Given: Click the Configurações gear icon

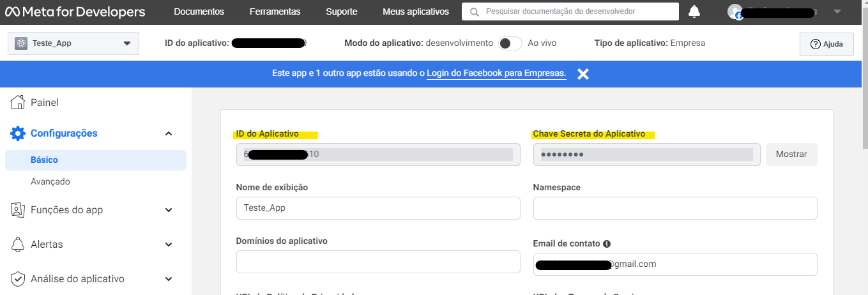Looking at the screenshot, I should pyautogui.click(x=19, y=133).
